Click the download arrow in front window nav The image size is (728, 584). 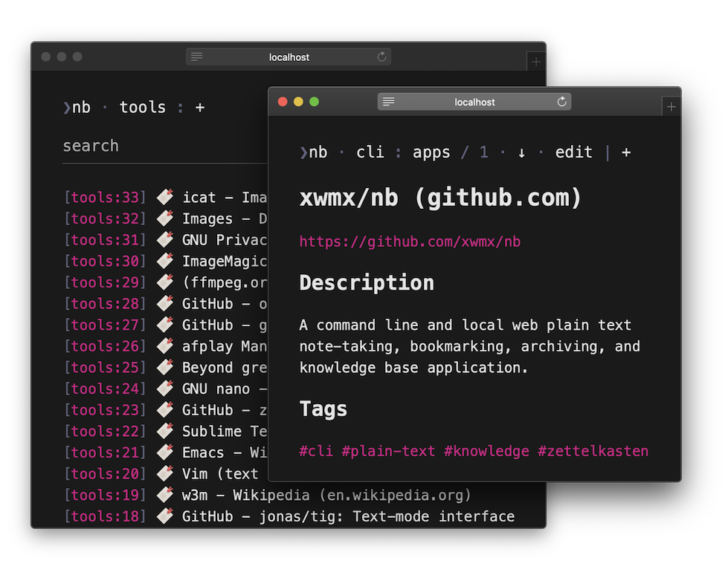tap(521, 152)
